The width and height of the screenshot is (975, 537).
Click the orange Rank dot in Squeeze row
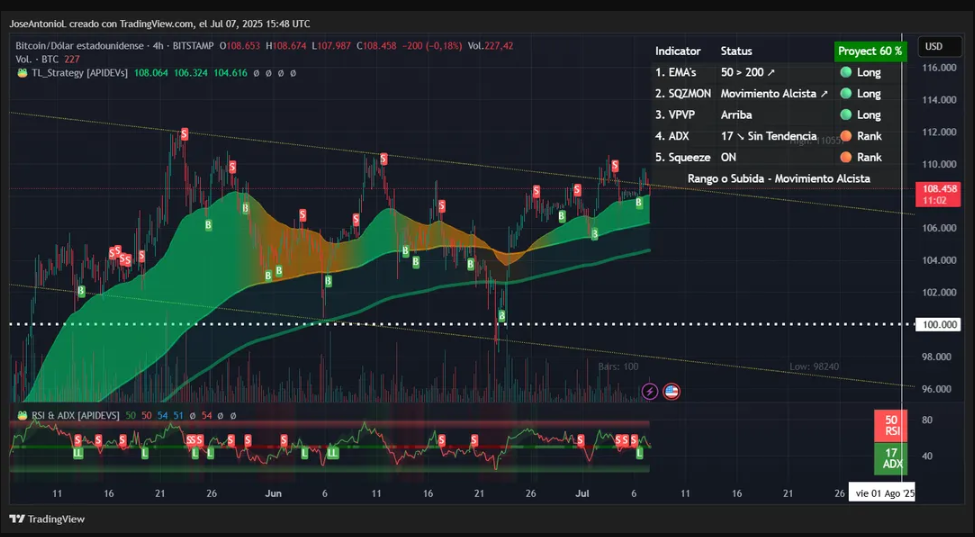pos(846,157)
